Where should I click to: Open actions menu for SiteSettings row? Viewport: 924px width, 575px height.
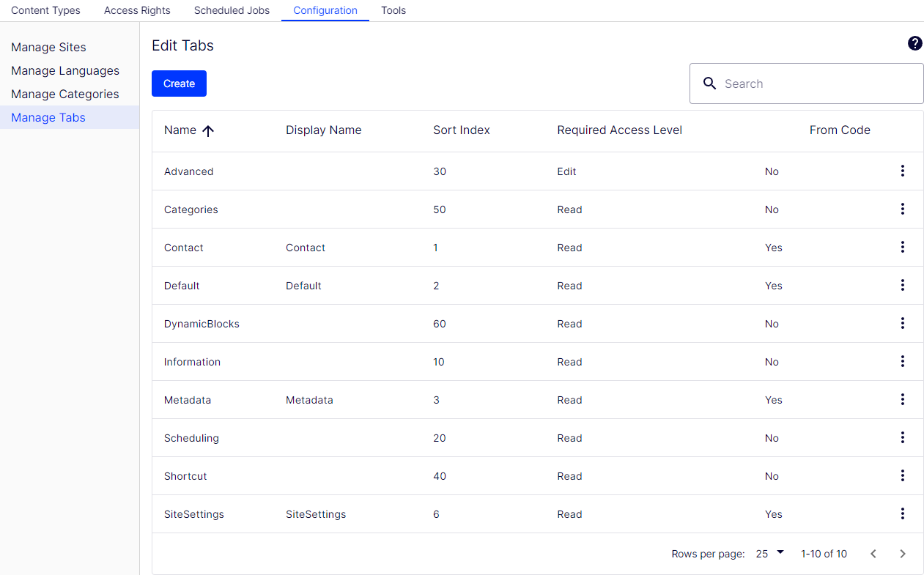pos(902,513)
